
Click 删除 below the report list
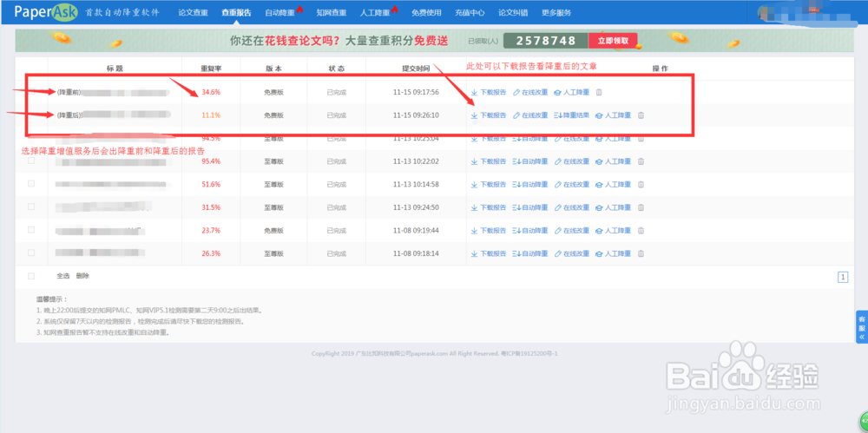pyautogui.click(x=82, y=276)
